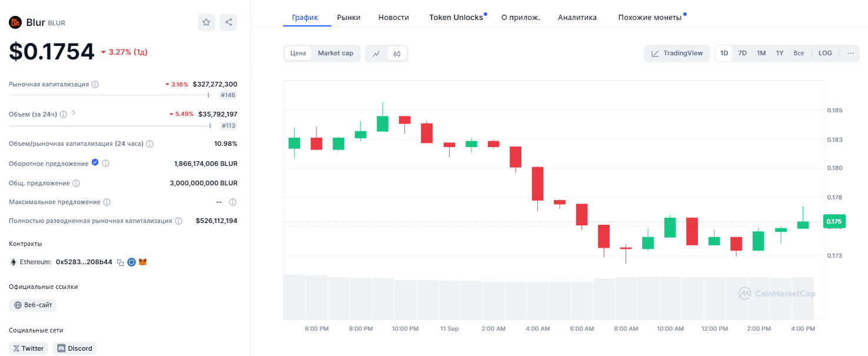Click the blue shield icon near contract
The width and height of the screenshot is (868, 356).
131,262
